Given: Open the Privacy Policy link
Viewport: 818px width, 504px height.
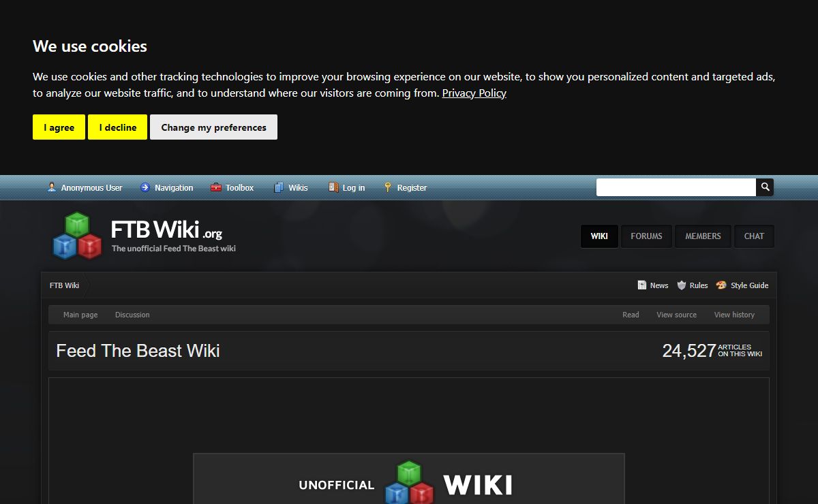Looking at the screenshot, I should coord(474,93).
